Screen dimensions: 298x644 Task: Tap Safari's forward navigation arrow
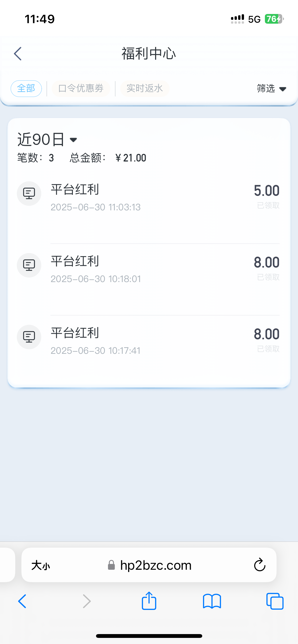[87, 601]
